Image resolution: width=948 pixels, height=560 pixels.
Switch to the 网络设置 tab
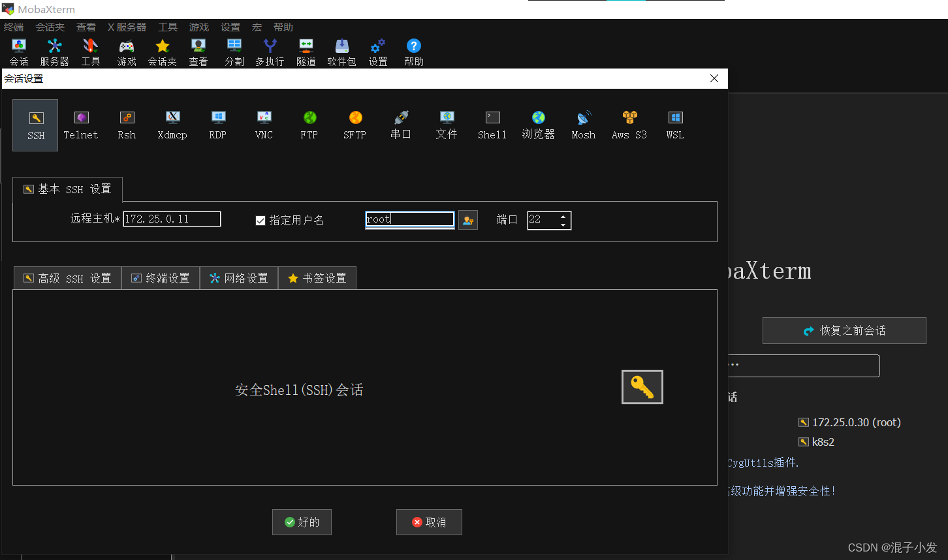pos(239,277)
